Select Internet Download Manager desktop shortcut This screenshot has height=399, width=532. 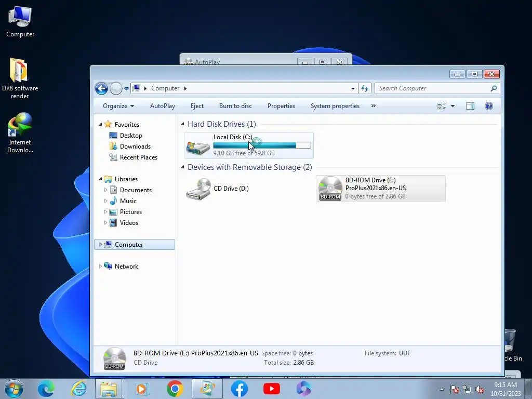20,132
